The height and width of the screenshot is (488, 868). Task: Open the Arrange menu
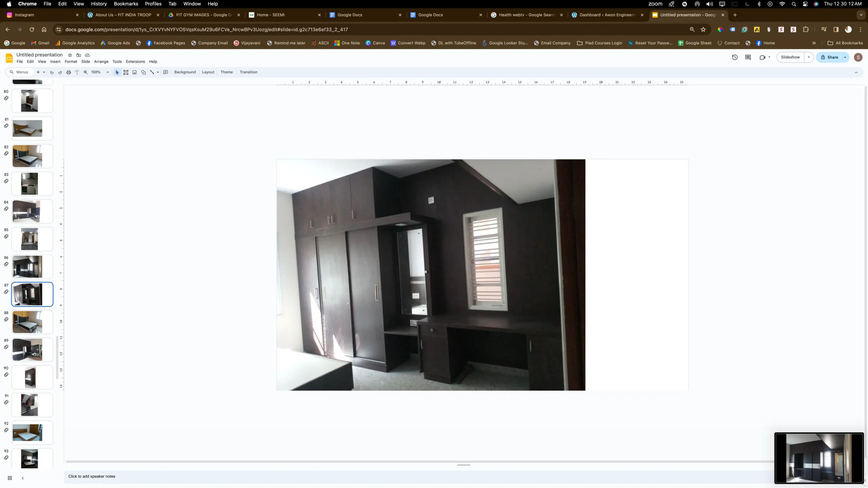point(101,62)
